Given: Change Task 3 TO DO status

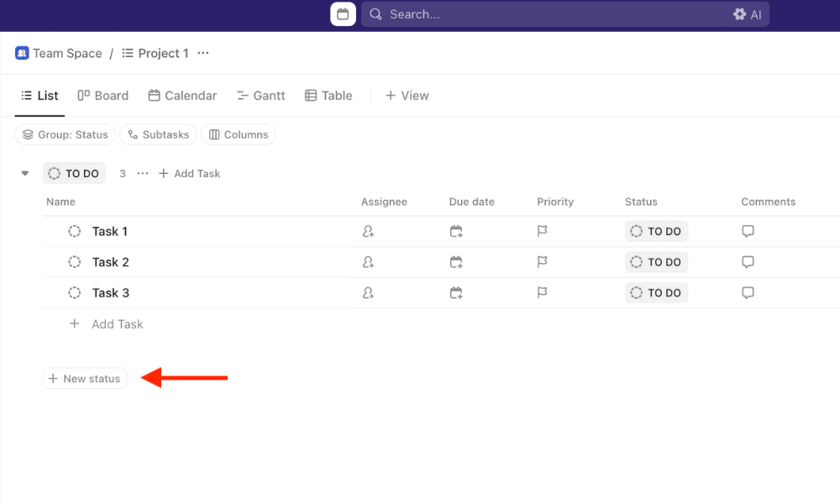Looking at the screenshot, I should pyautogui.click(x=656, y=293).
